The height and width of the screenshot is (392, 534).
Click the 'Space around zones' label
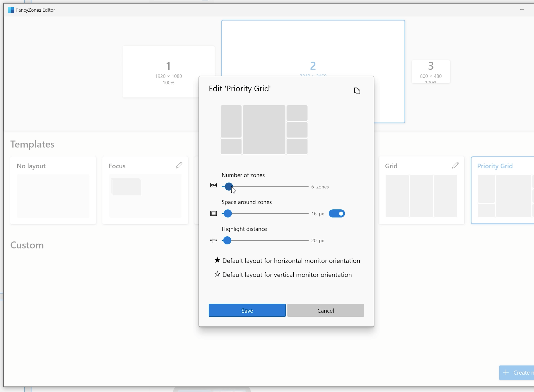(246, 202)
